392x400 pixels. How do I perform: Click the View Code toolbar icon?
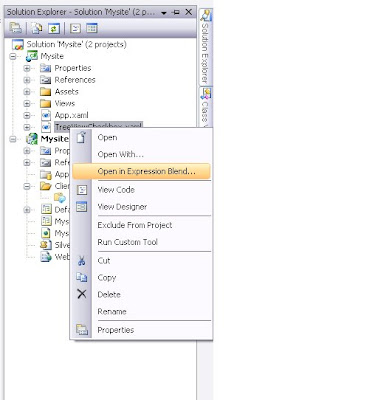75,28
